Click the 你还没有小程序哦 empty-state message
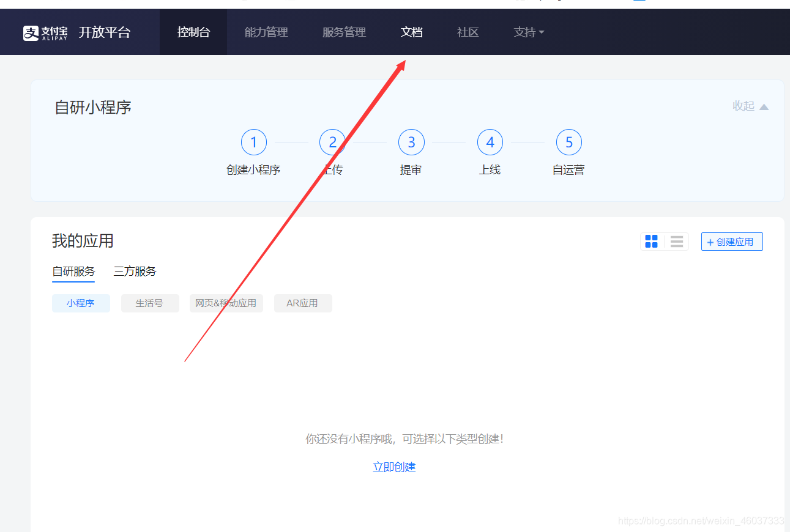This screenshot has height=532, width=790. tap(404, 439)
